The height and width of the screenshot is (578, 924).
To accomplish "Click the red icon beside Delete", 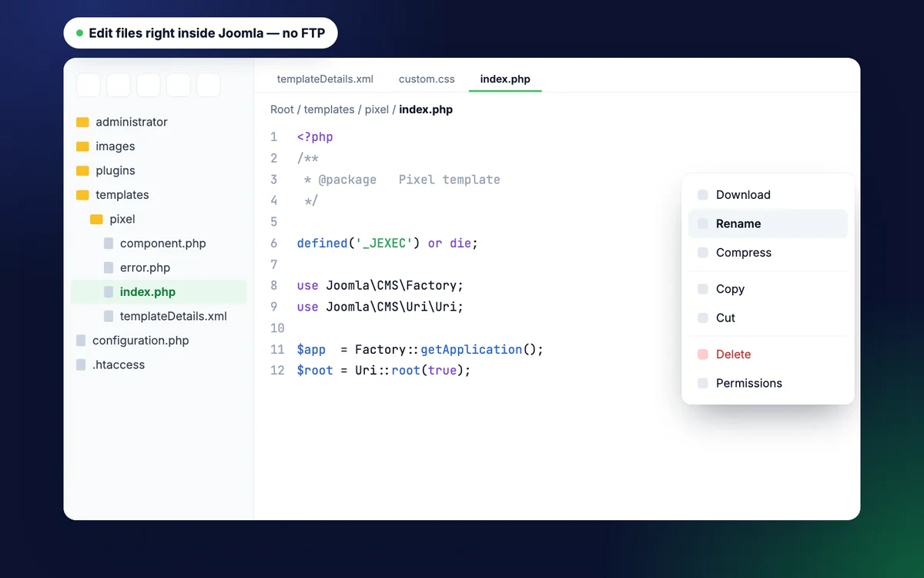I will 702,355.
